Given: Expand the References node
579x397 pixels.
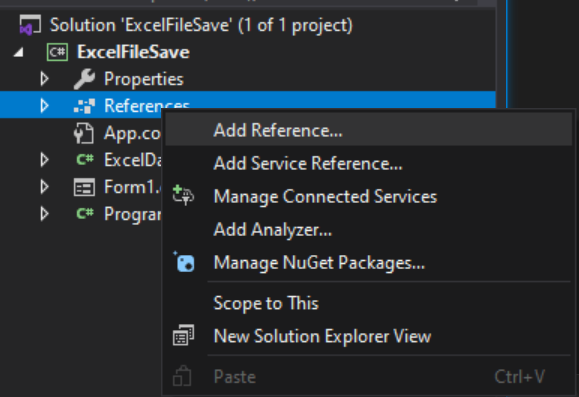Looking at the screenshot, I should [44, 106].
